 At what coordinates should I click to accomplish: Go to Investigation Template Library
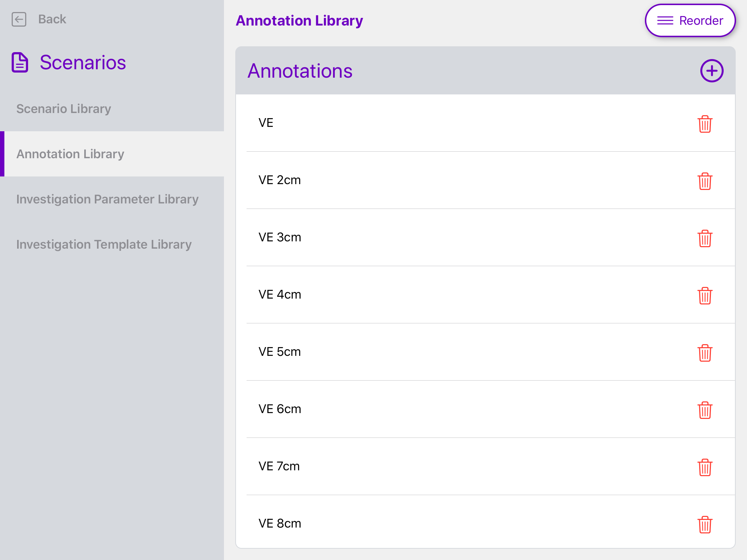click(x=104, y=244)
